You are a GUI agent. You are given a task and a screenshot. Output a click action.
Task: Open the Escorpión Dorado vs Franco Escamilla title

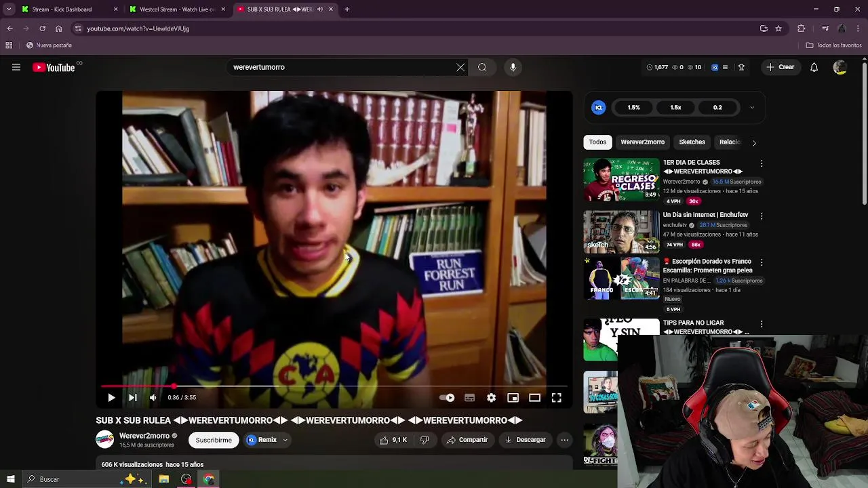[x=707, y=266]
